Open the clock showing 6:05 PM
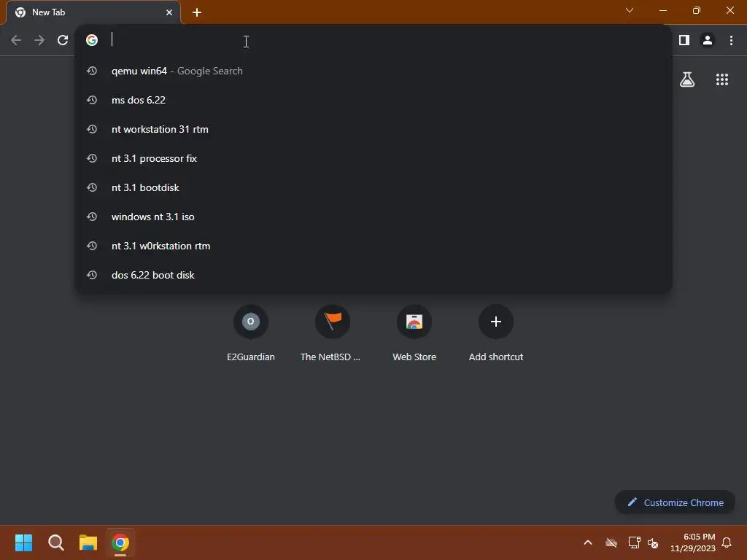This screenshot has width=747, height=560. point(693,542)
